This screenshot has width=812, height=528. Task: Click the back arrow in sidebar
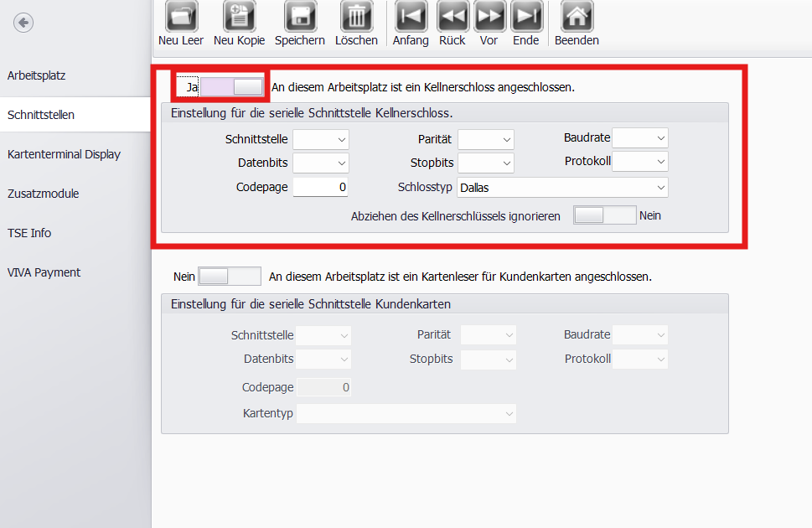pos(23,23)
